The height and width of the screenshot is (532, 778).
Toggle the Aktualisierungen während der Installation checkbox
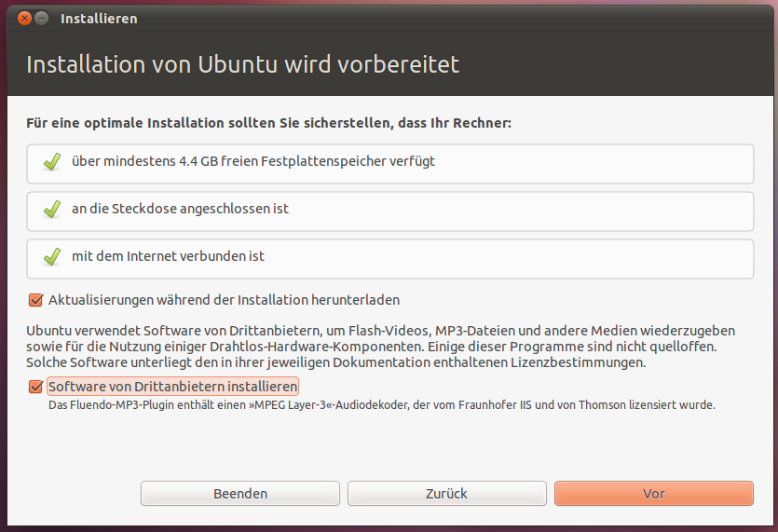pos(36,300)
